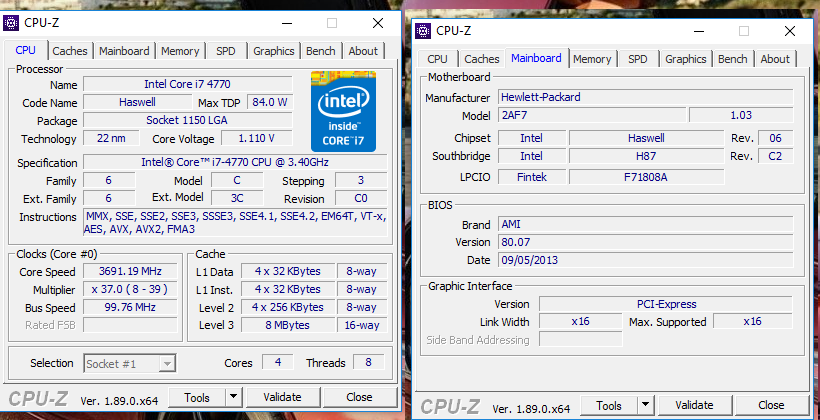Switch to Memory tab in right CPU-Z window
The height and width of the screenshot is (420, 820).
point(592,59)
